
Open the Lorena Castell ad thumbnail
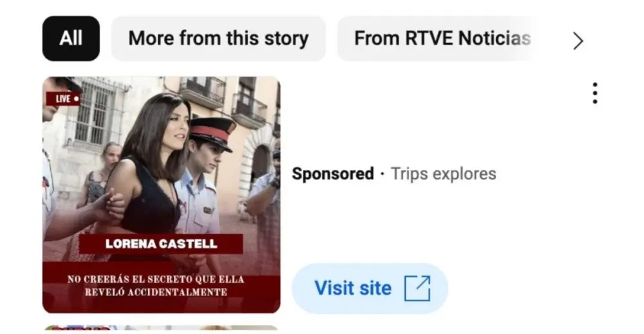point(162,195)
